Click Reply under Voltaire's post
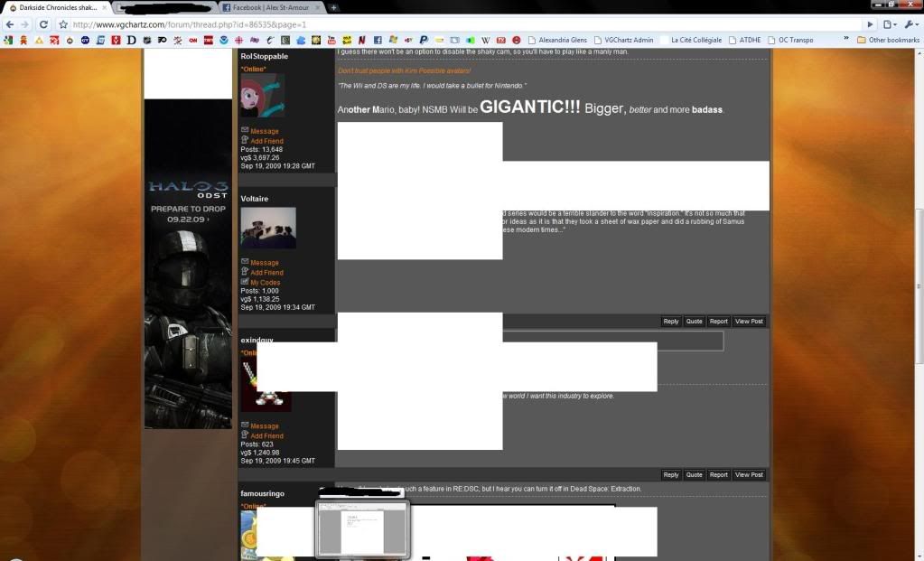The image size is (924, 561). click(x=670, y=321)
